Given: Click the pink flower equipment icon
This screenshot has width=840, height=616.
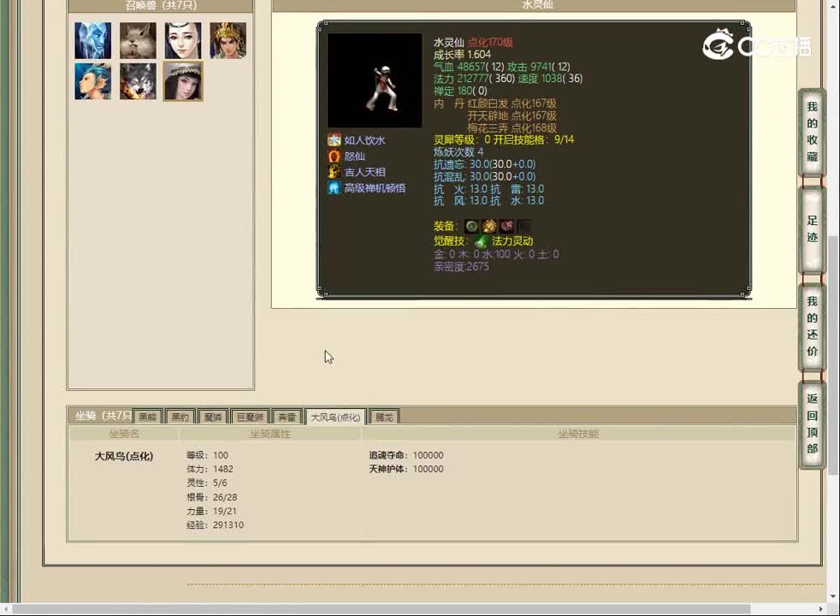Looking at the screenshot, I should [x=506, y=226].
